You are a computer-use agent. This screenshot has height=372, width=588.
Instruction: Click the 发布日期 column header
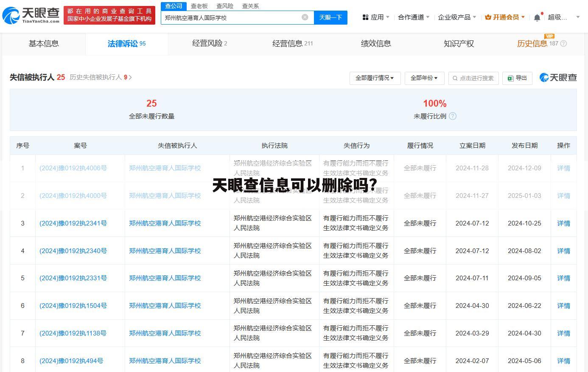[x=524, y=146]
